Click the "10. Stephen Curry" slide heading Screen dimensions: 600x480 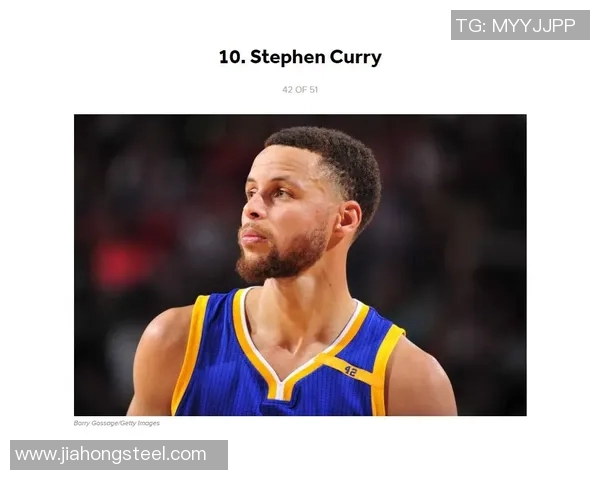coord(300,57)
